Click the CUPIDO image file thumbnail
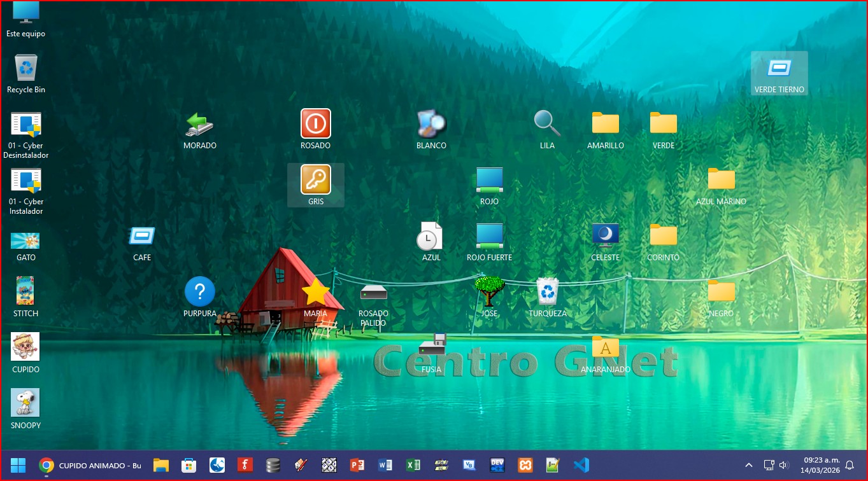Image resolution: width=868 pixels, height=481 pixels. point(25,347)
